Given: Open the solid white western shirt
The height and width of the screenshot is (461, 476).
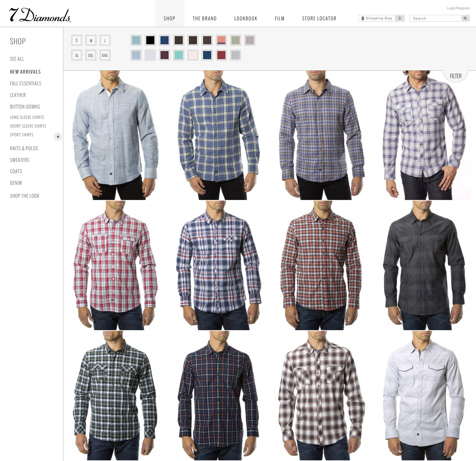Looking at the screenshot, I should click(424, 395).
